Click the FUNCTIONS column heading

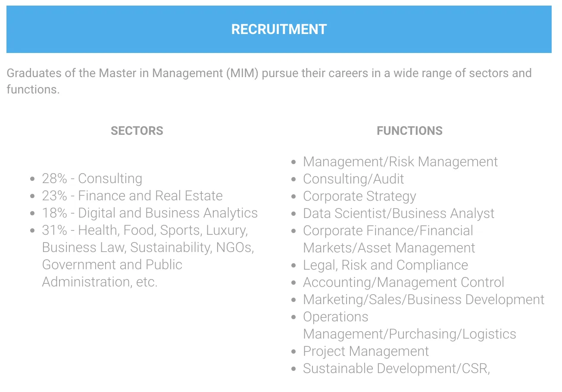(409, 131)
